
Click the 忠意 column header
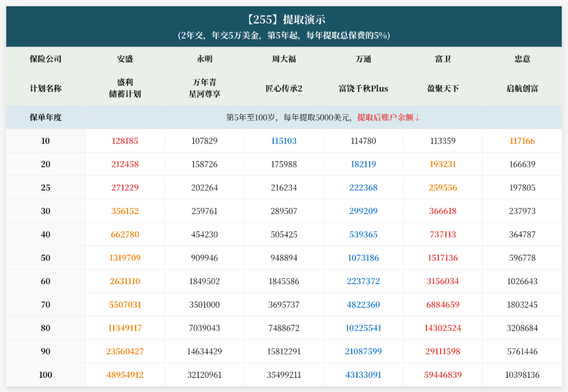point(522,59)
